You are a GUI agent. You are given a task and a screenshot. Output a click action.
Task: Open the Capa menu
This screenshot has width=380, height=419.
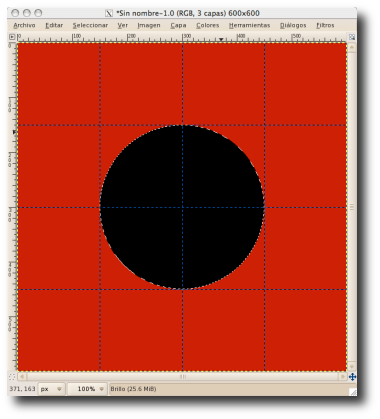(x=178, y=25)
